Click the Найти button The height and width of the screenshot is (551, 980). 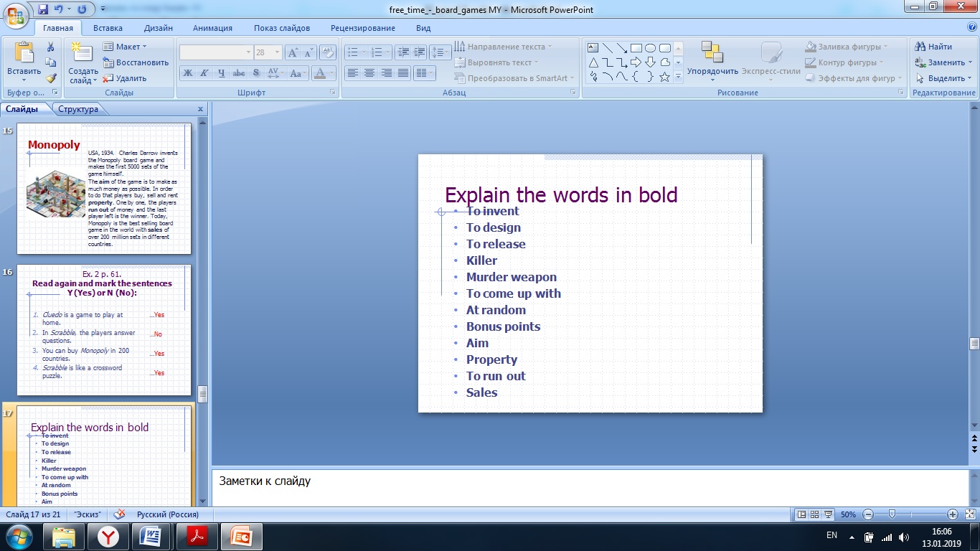[x=933, y=47]
